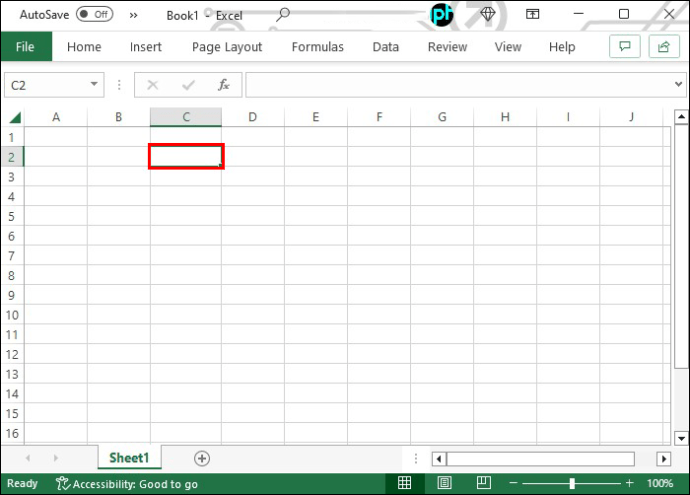Toggle the AutoSave switch
The image size is (690, 495).
point(95,14)
